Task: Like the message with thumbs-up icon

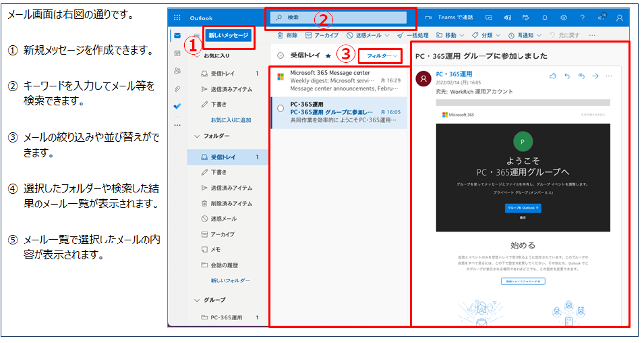Action: [553, 76]
